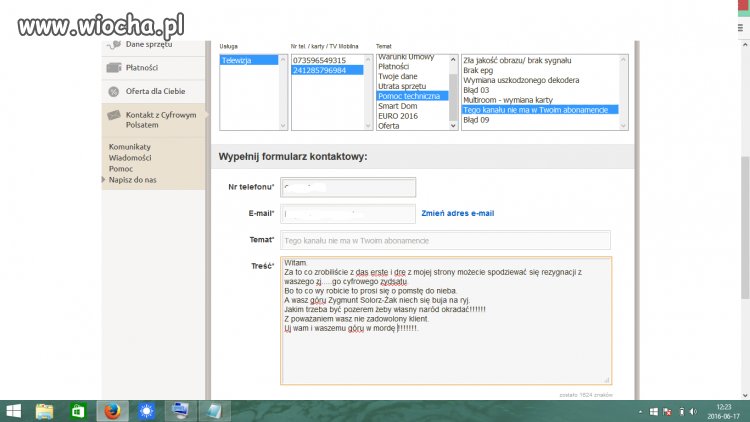Click the Oferta dla Ciebie icon

[x=113, y=91]
